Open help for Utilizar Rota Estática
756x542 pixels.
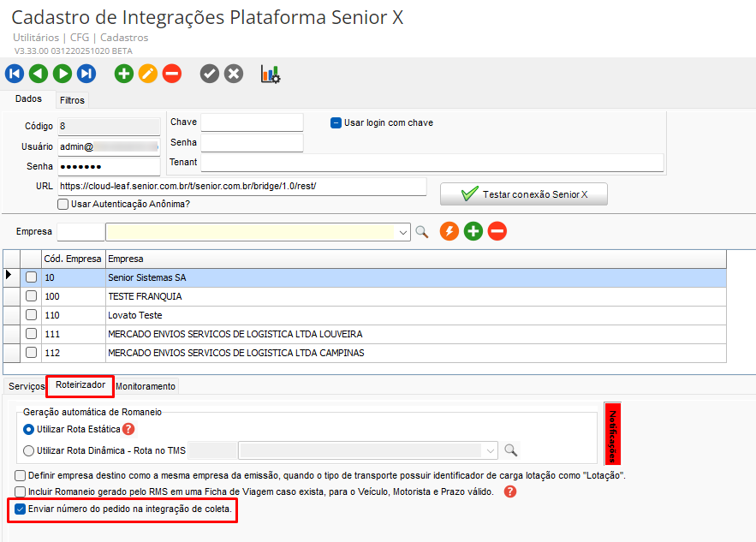128,429
